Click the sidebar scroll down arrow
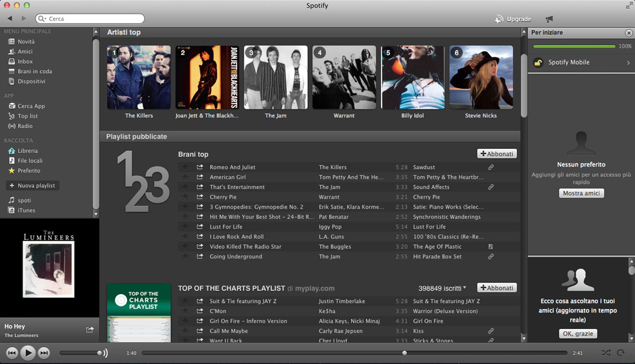Screen dimensions: 635x364 (x=96, y=214)
